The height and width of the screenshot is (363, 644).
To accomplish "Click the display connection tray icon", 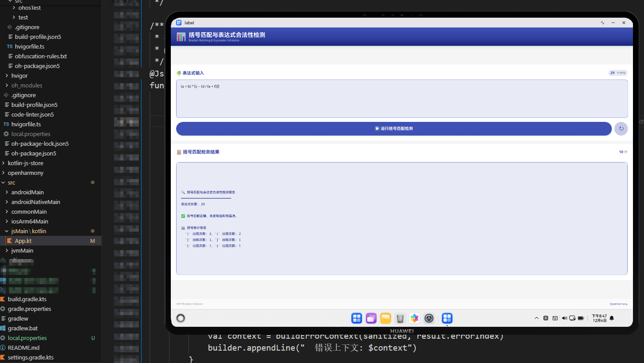I will click(572, 318).
